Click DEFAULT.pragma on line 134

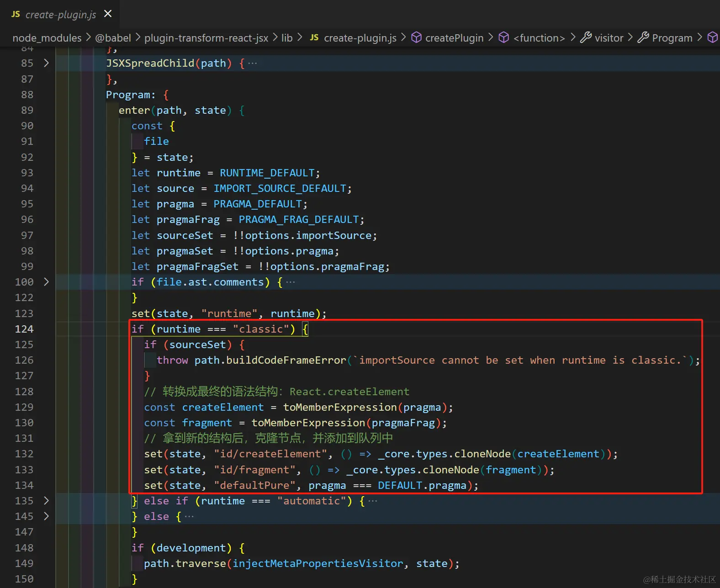(422, 485)
